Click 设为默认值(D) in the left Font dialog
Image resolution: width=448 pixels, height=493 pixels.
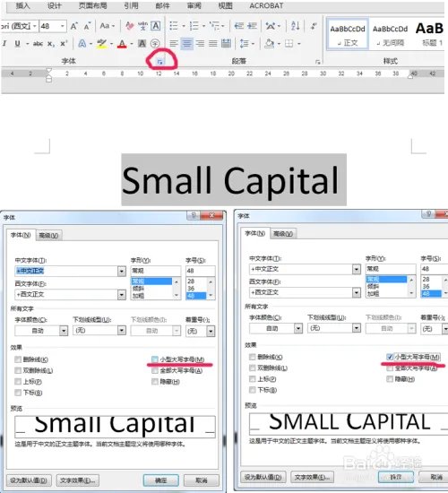29,480
